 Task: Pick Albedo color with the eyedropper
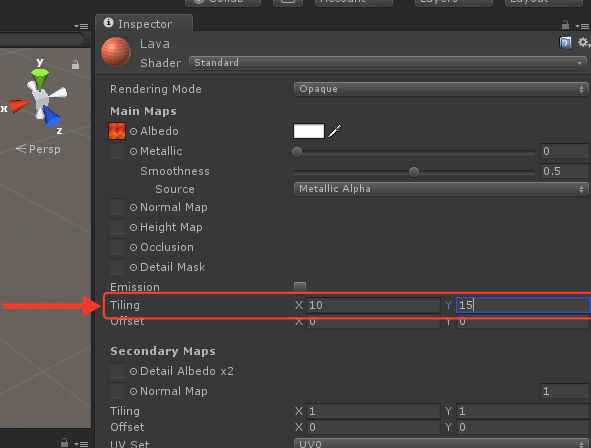click(x=335, y=131)
